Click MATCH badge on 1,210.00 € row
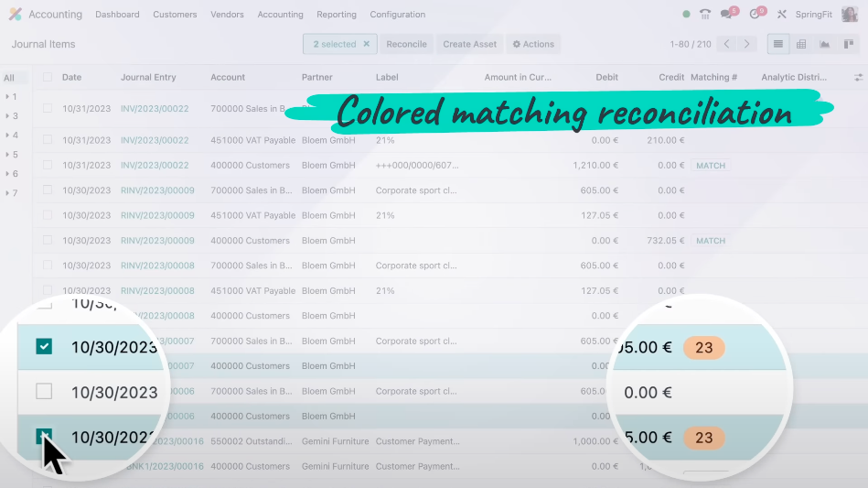This screenshot has width=868, height=488. click(711, 165)
